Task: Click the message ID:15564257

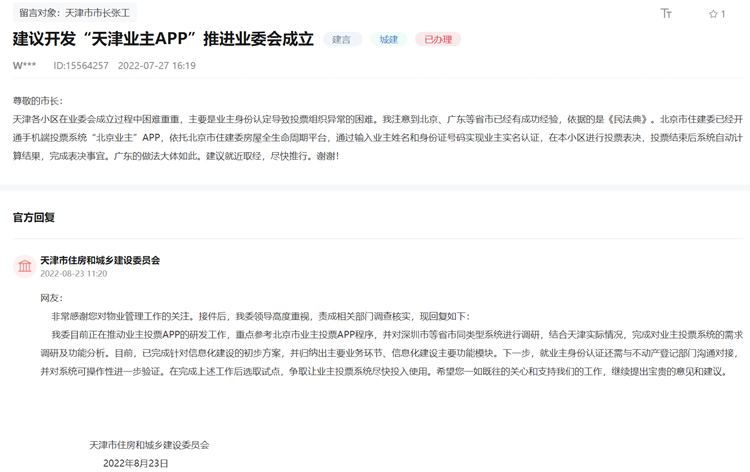Action: (81, 66)
